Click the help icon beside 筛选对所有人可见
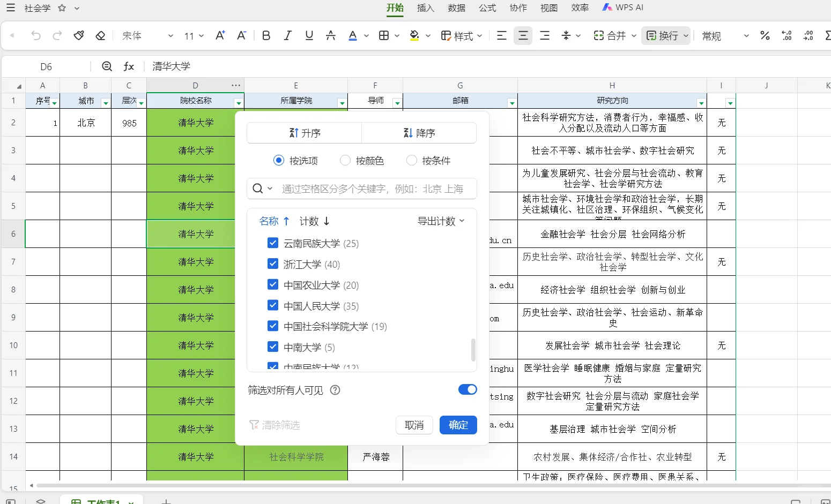 [335, 390]
